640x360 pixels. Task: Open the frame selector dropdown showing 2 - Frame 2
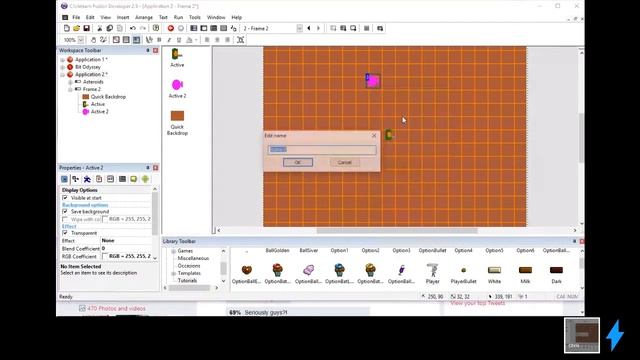click(299, 28)
